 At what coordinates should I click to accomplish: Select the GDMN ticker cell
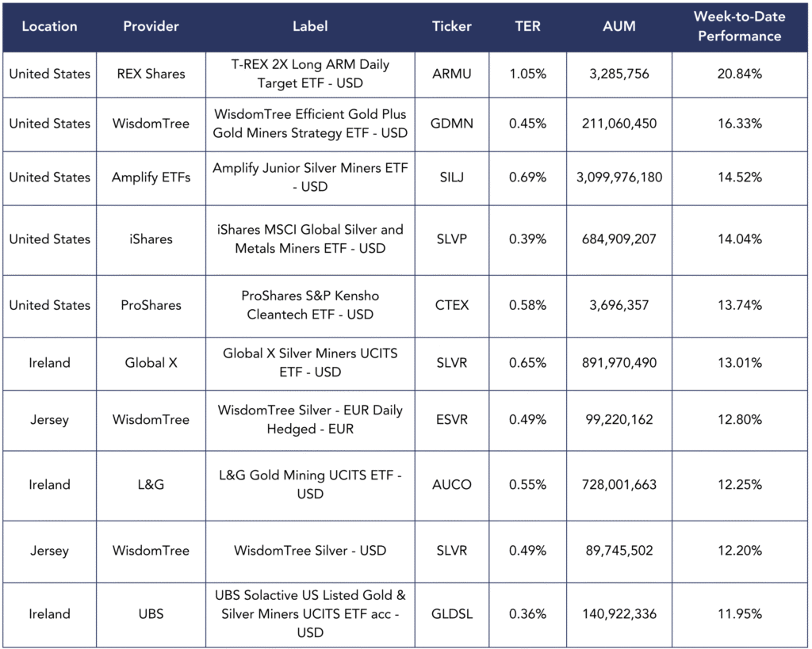pos(451,124)
